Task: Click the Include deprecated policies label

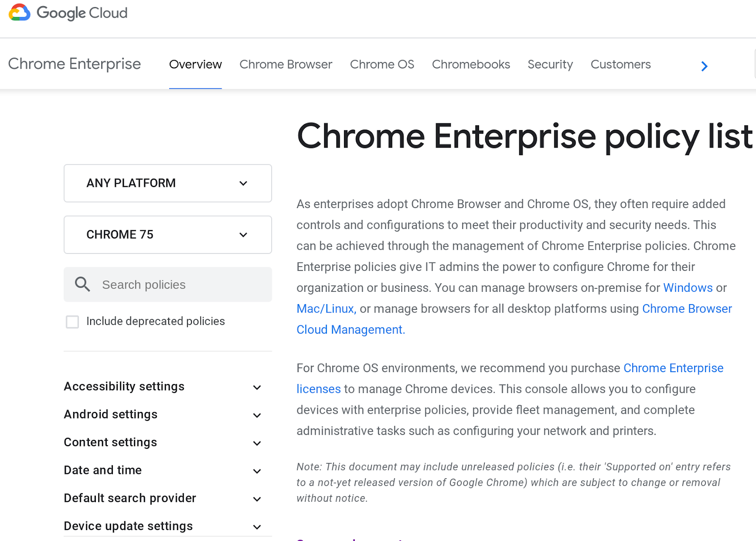Action: point(155,321)
